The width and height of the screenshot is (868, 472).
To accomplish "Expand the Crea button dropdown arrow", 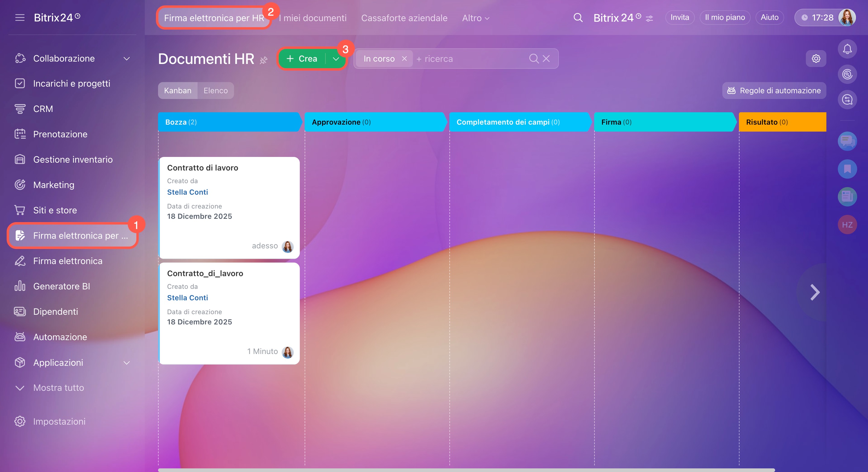I will point(336,59).
